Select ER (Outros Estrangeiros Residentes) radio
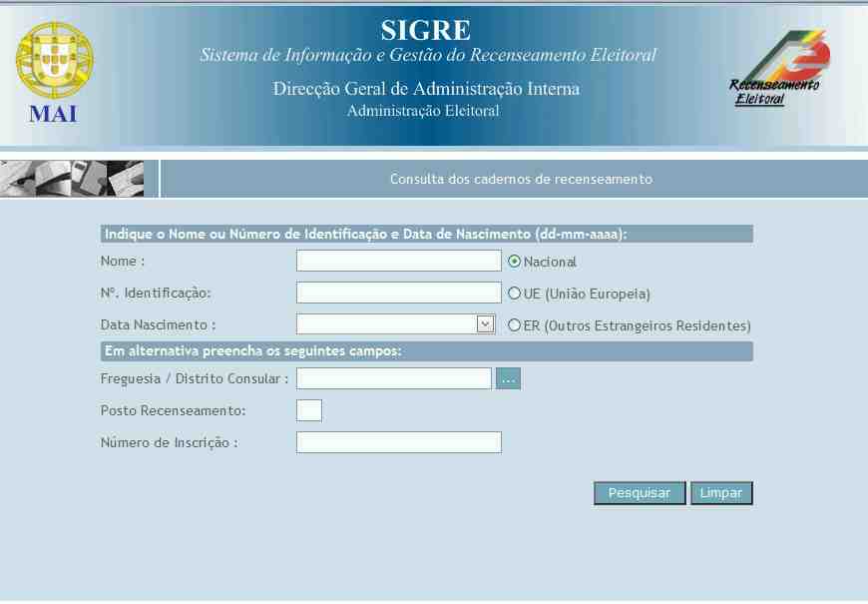The width and height of the screenshot is (868, 604). point(515,325)
